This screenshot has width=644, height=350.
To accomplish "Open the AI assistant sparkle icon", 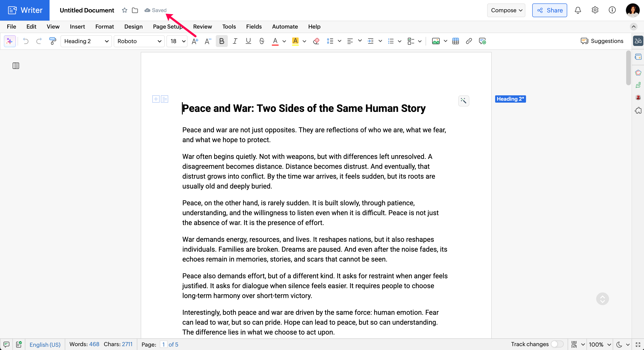I will pyautogui.click(x=10, y=41).
